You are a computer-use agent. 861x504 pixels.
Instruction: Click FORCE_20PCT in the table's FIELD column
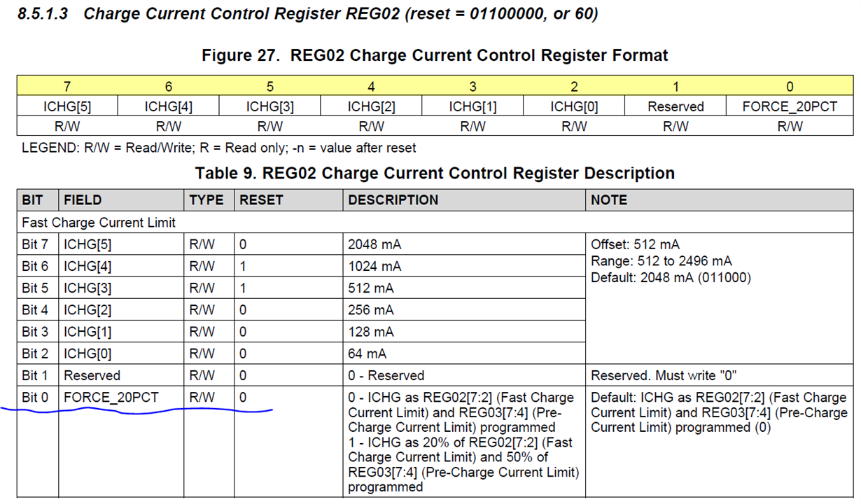tap(111, 397)
